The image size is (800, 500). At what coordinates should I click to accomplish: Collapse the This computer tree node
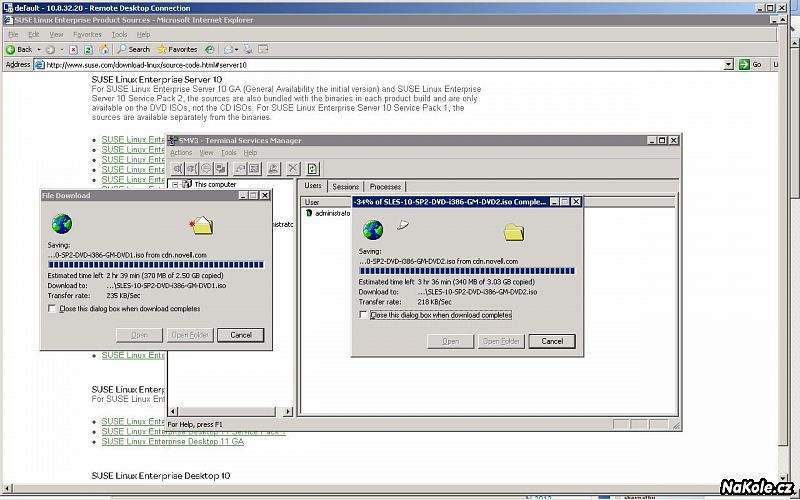(175, 185)
